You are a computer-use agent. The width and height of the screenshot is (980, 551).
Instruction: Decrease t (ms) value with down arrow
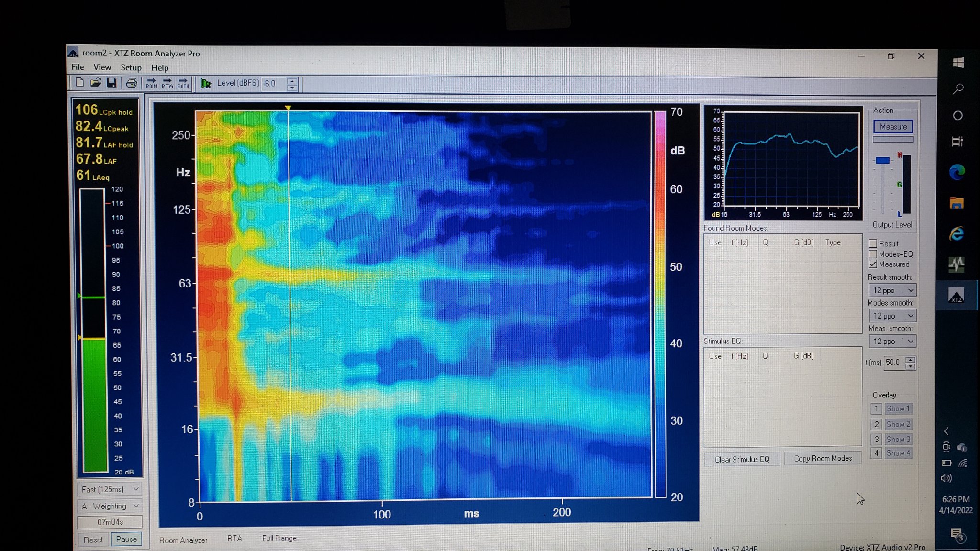coord(911,366)
